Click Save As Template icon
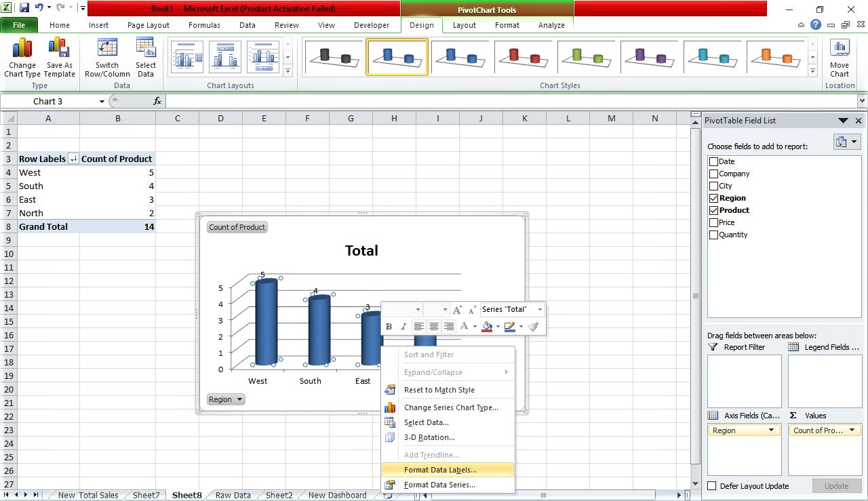Viewport: 868px width, 501px height. click(60, 48)
